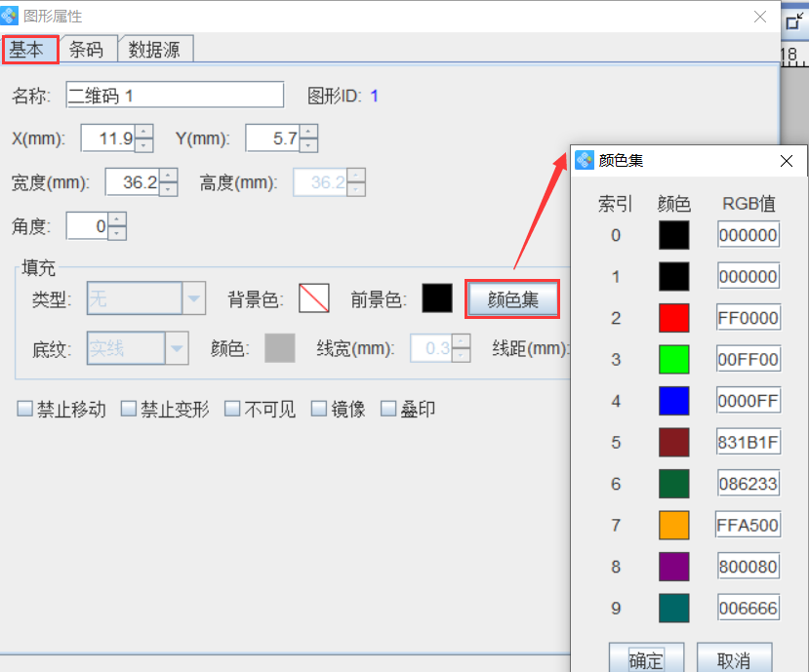Click the logo icon on 颜色集 dialog
The width and height of the screenshot is (809, 672).
pos(586,161)
